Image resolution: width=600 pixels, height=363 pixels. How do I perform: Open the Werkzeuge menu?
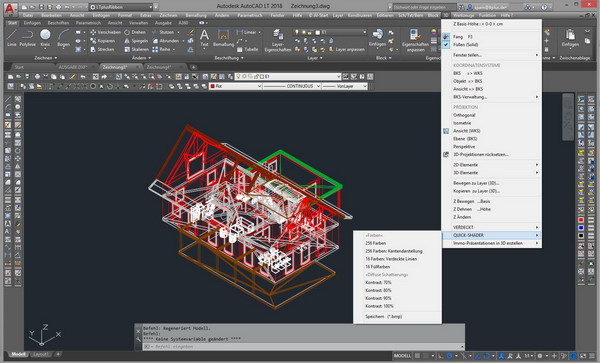463,15
